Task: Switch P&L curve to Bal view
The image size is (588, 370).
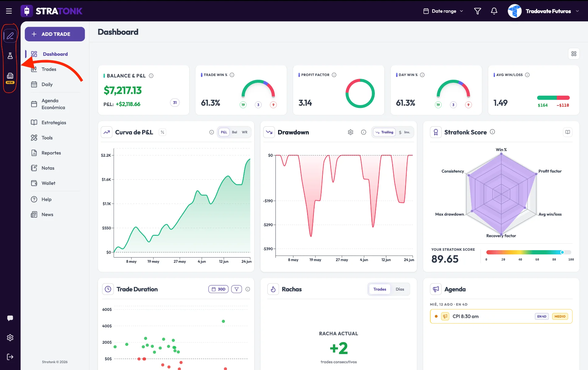Action: tap(234, 132)
